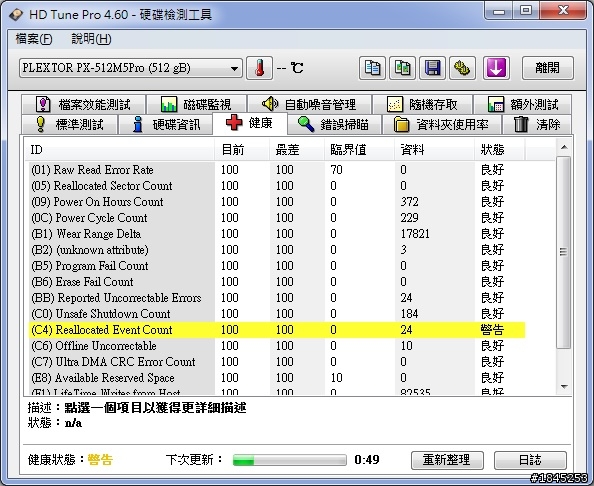Click the 狀態 column header
This screenshot has width=594, height=486.
tap(500, 150)
